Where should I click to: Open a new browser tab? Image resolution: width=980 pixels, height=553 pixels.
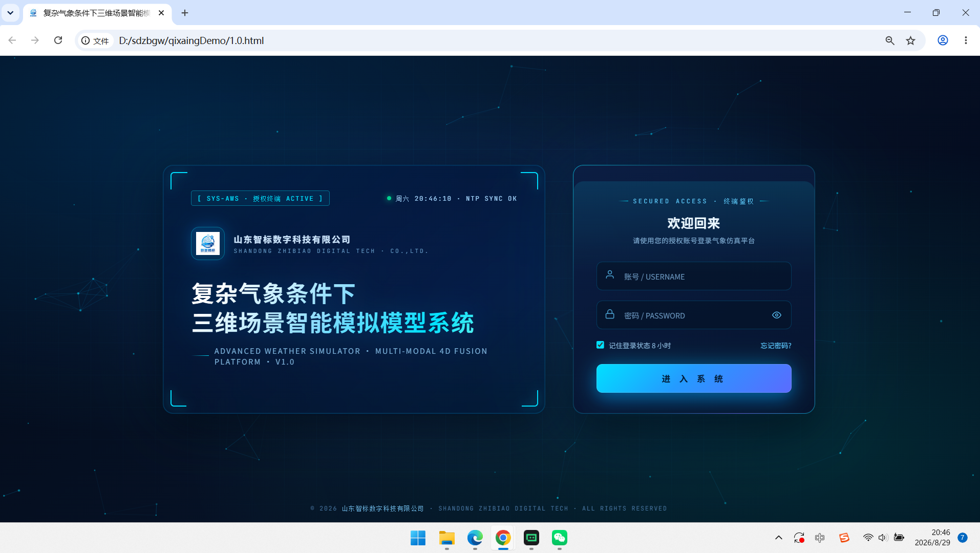pyautogui.click(x=185, y=13)
